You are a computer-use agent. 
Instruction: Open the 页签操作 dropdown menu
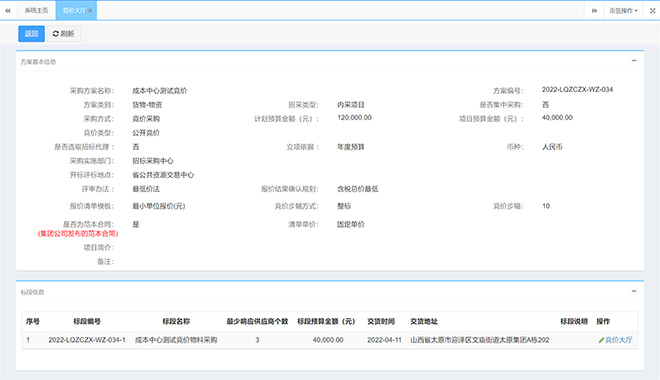[623, 11]
